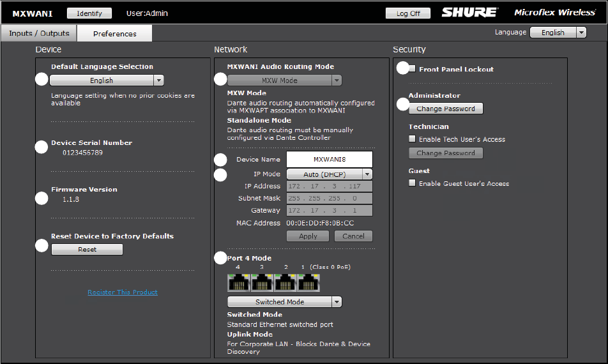Check Enable Guest User's Access
Viewport: 608px width, 364px height.
point(413,183)
